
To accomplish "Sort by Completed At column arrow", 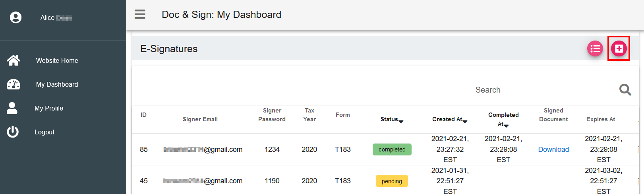I will (506, 126).
